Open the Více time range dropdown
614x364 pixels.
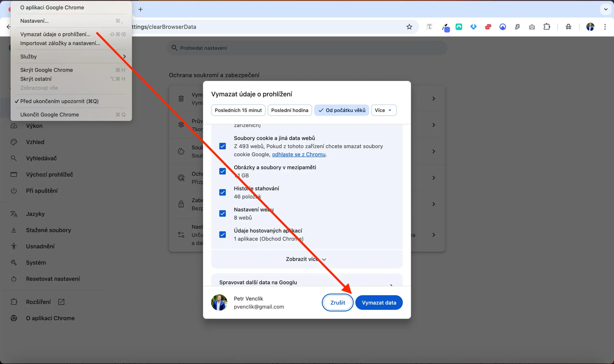[384, 110]
